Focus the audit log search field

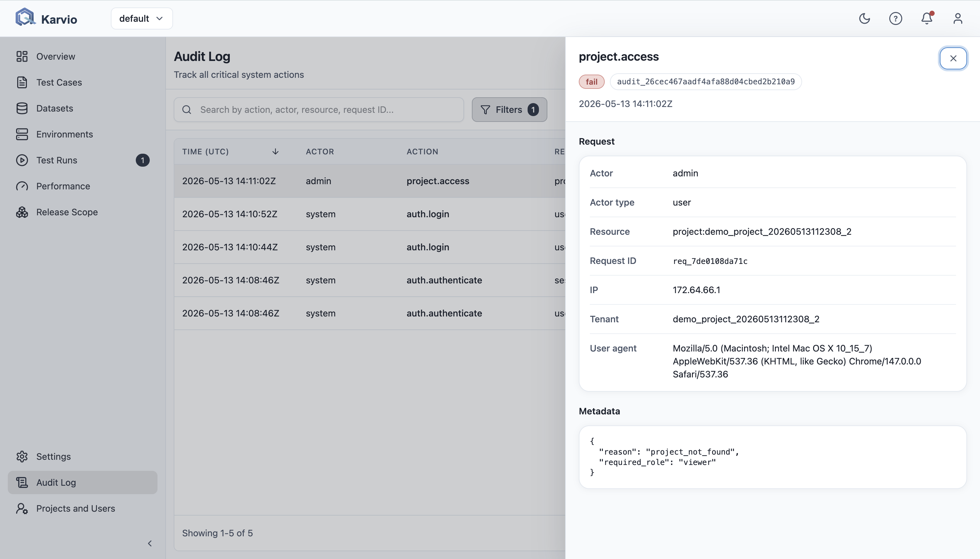point(319,109)
